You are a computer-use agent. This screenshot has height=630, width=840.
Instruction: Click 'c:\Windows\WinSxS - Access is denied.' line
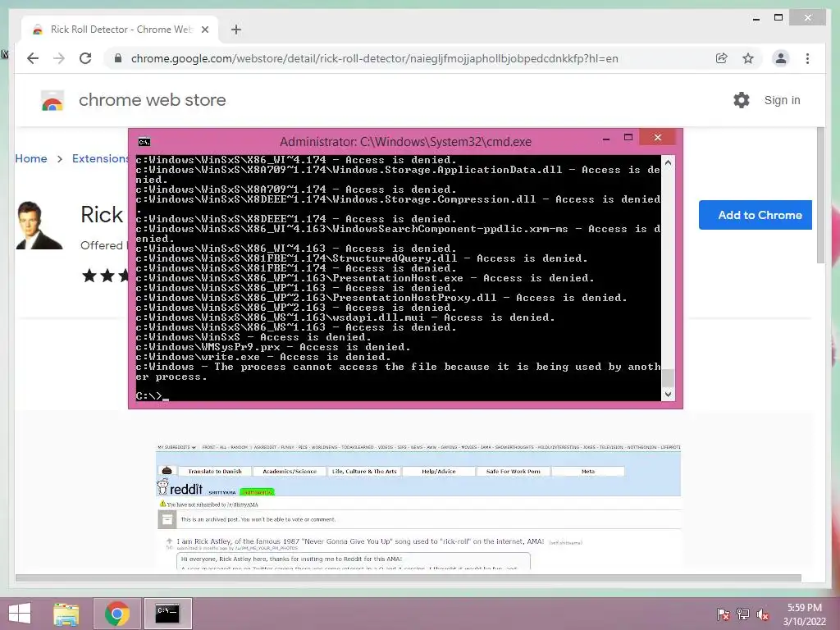[253, 337]
